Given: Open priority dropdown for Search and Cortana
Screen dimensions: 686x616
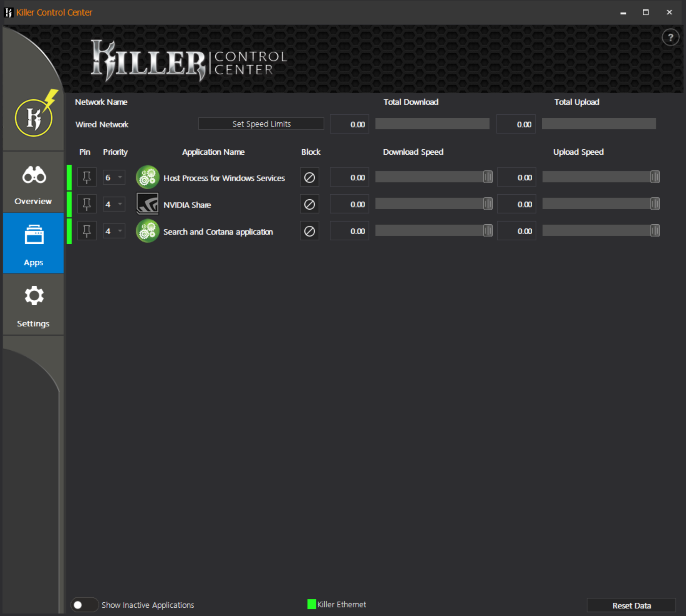Looking at the screenshot, I should (114, 231).
